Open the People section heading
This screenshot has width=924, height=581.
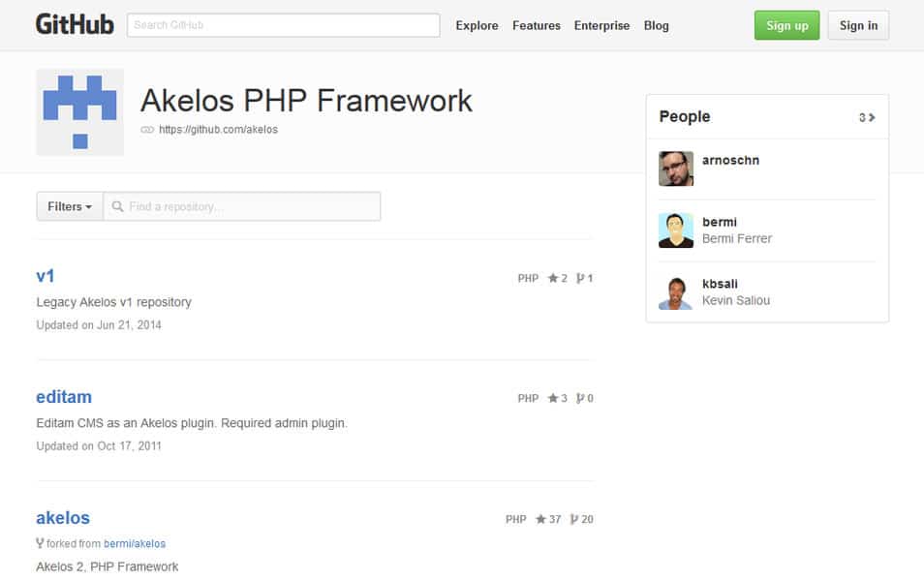(x=684, y=116)
